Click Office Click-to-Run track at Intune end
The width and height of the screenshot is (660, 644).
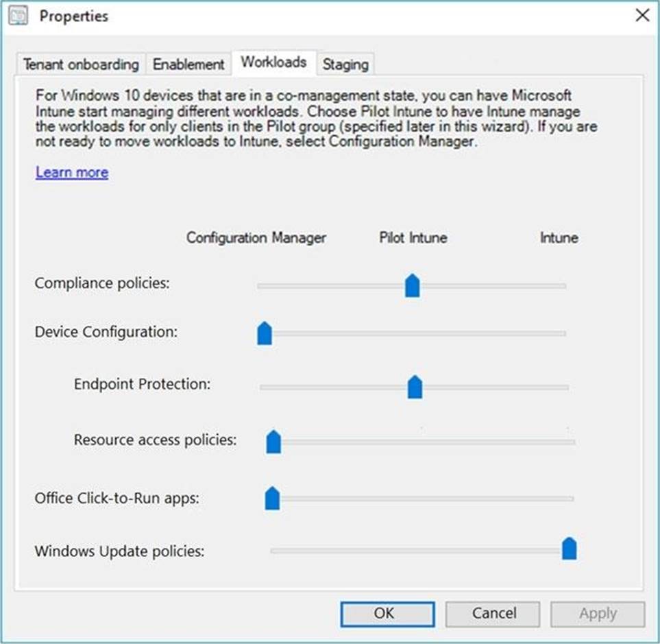click(570, 499)
